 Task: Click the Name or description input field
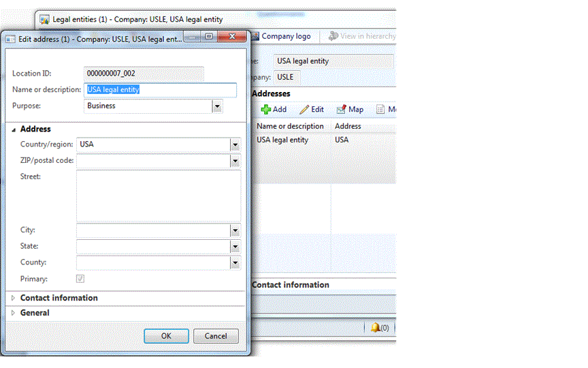tap(160, 90)
